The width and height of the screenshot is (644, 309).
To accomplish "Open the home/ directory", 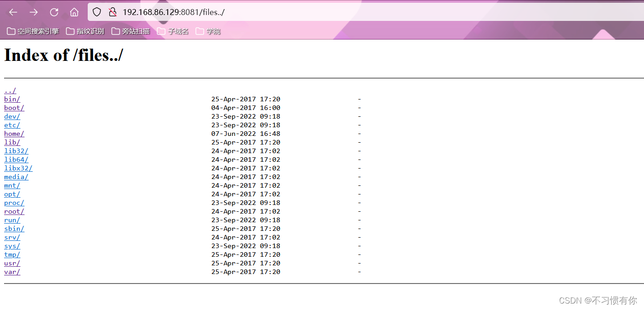I will pos(14,134).
